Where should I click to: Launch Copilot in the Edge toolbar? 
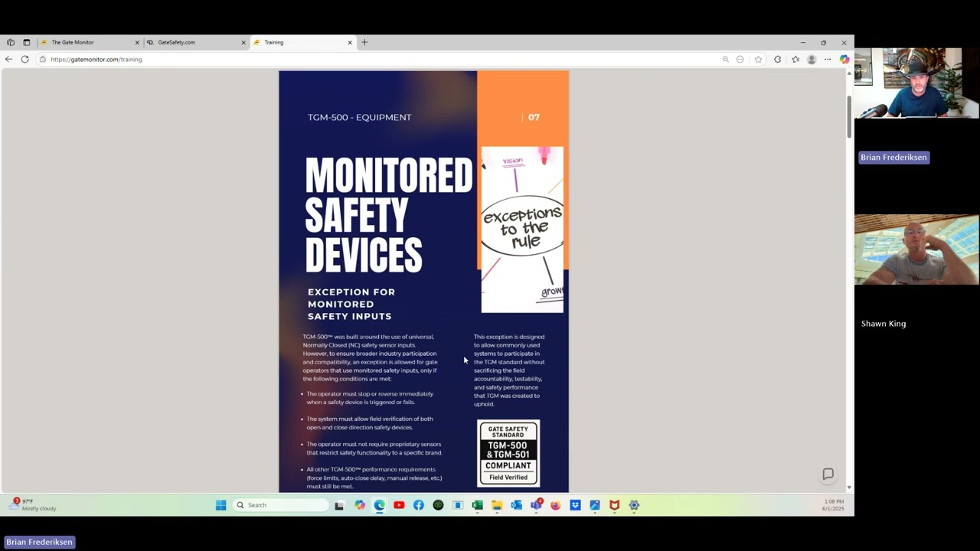[844, 59]
